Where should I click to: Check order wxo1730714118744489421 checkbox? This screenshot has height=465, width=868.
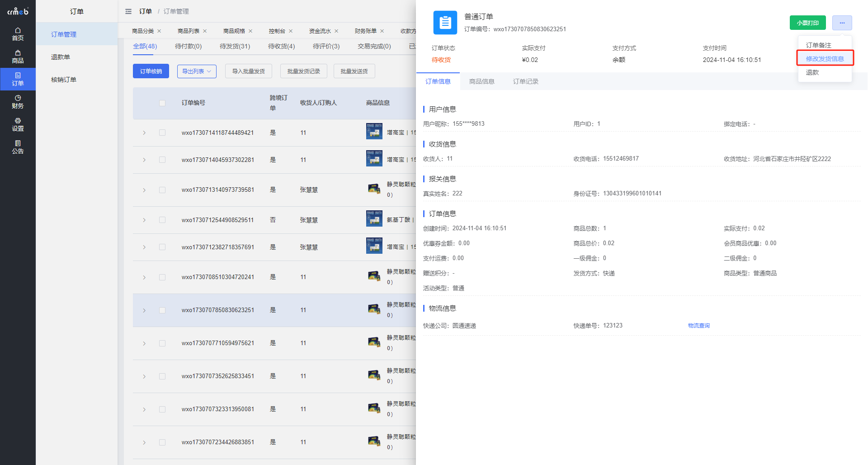click(162, 133)
